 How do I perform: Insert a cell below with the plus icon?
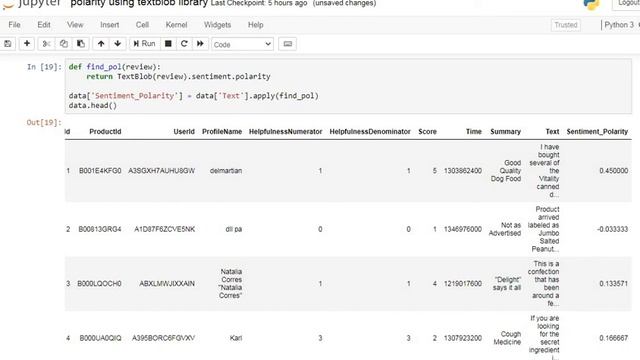point(27,44)
